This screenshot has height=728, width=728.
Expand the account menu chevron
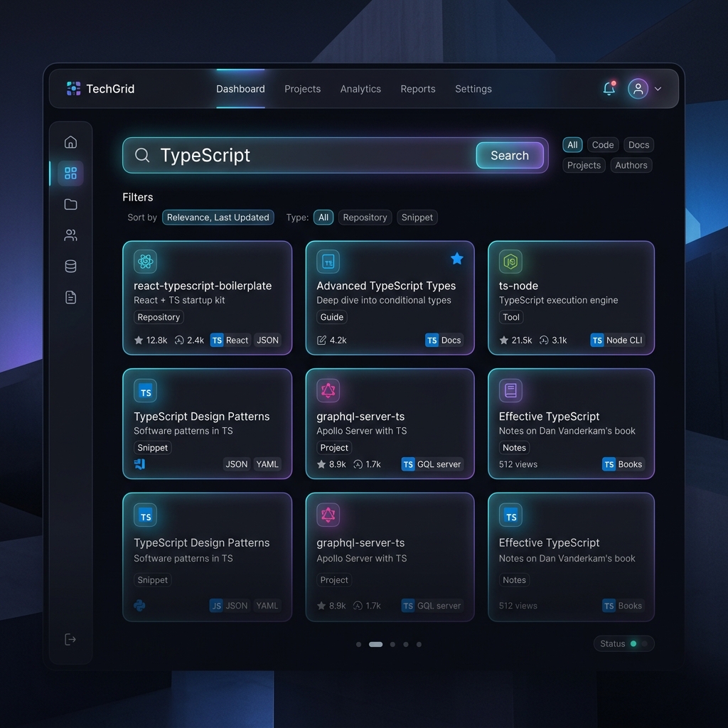[658, 89]
